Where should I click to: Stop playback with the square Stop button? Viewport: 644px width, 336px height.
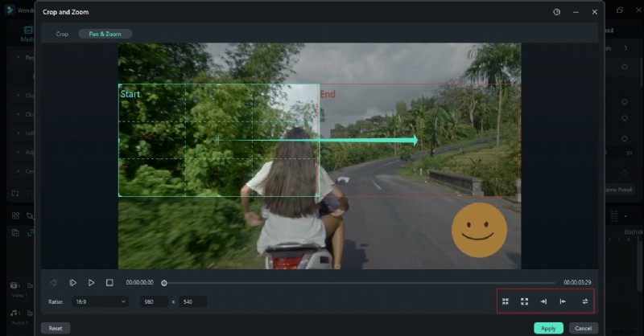(x=109, y=283)
